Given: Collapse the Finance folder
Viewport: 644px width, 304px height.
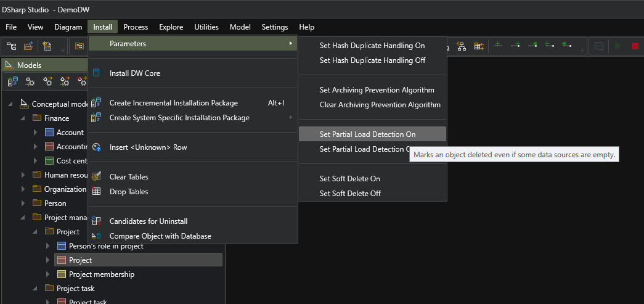Looking at the screenshot, I should point(23,118).
